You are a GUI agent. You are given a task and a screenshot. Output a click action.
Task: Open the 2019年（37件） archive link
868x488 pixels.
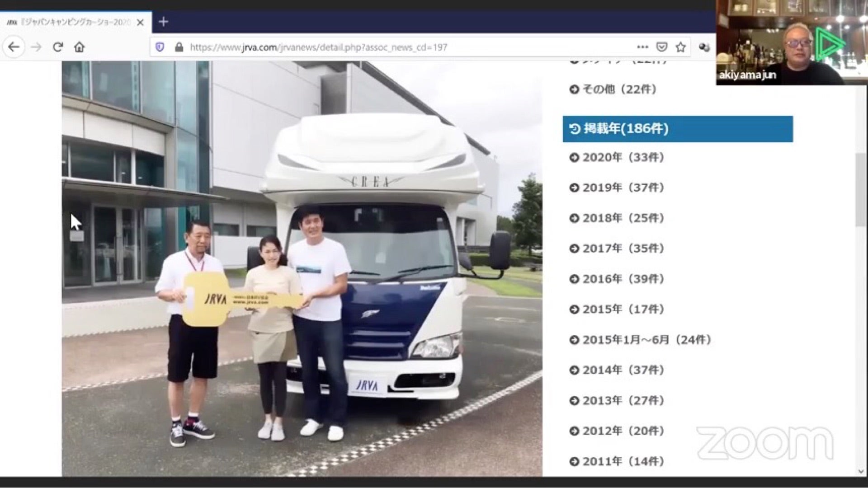pyautogui.click(x=617, y=188)
